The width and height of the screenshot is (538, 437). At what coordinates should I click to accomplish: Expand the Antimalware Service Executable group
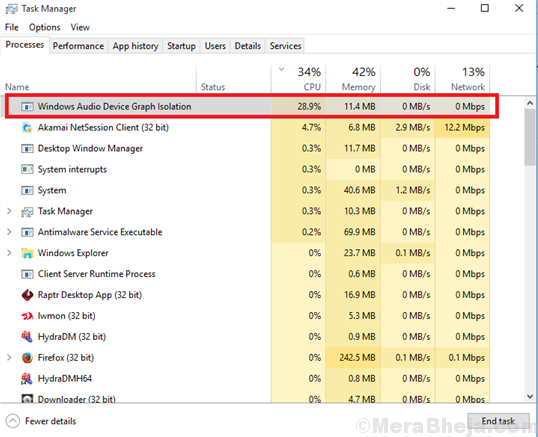point(9,232)
